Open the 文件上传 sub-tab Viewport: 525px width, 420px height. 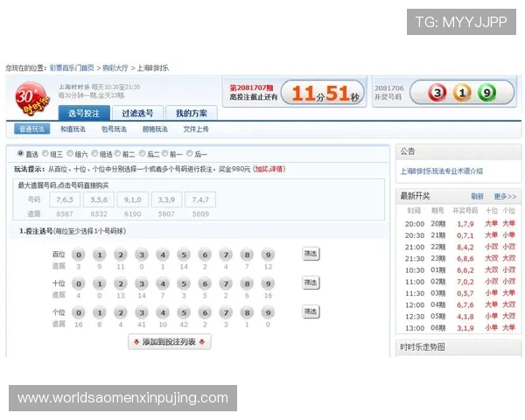click(x=196, y=129)
